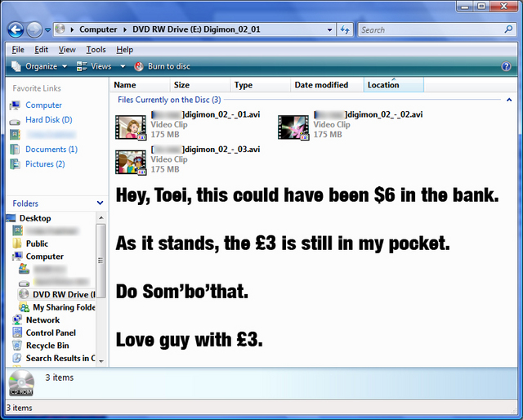Viewport: 523px width, 420px height.
Task: Click the disc icon in address bar
Action: pyautogui.click(x=60, y=29)
